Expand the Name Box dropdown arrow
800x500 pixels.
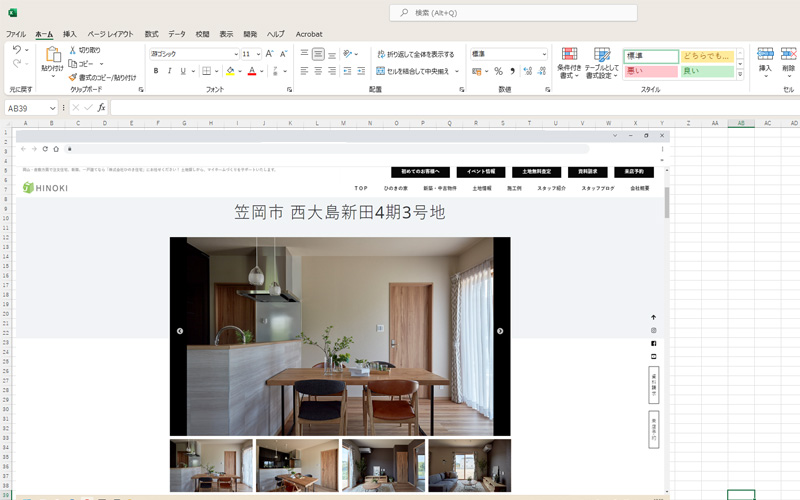(x=53, y=108)
